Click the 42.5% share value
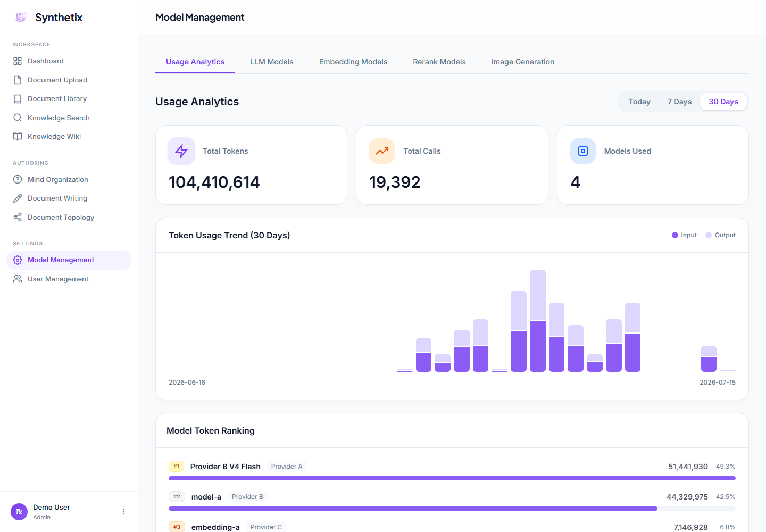Screen dimensions: 766x532 726,497
